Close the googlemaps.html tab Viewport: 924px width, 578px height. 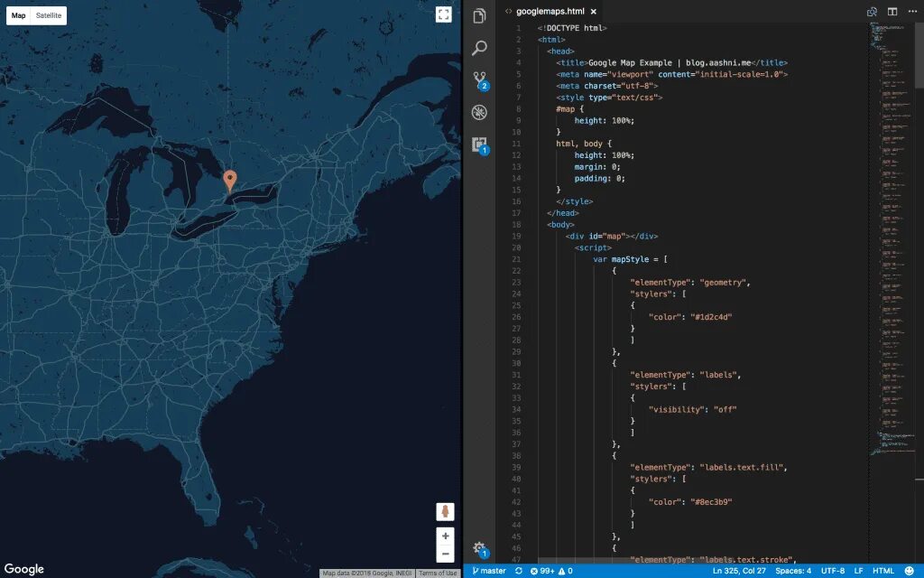click(594, 12)
